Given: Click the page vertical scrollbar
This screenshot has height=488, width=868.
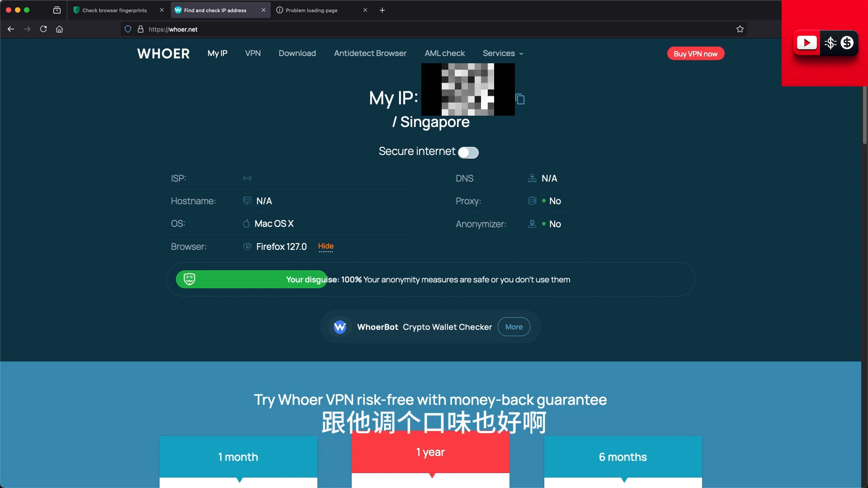Looking at the screenshot, I should coord(864,115).
